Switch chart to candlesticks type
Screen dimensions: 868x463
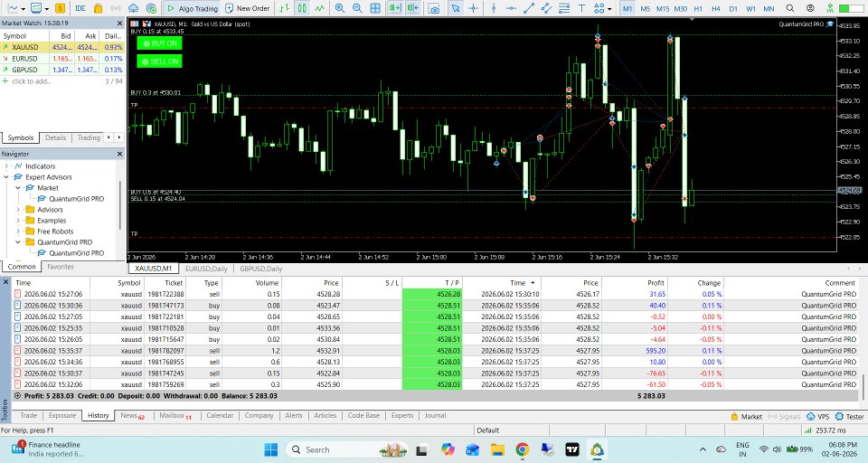click(302, 8)
